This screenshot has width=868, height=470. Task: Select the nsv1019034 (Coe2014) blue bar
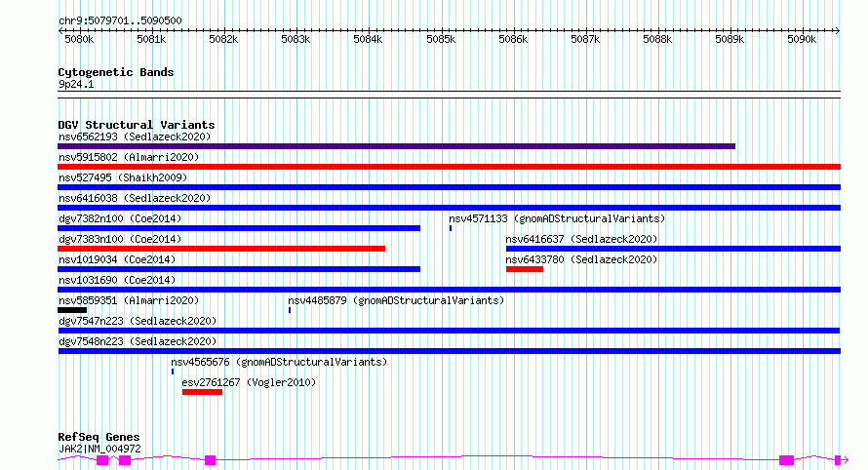pos(239,269)
